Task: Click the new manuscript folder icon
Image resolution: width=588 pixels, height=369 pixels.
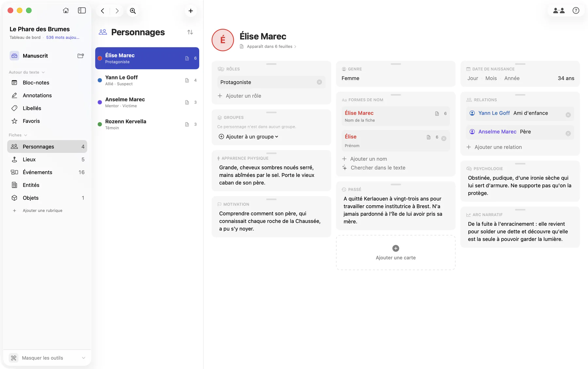Action: [81, 56]
